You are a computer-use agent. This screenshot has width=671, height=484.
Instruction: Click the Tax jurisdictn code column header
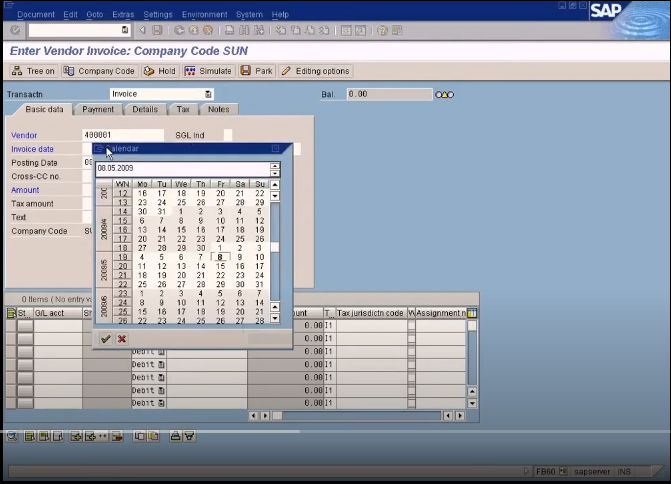click(x=371, y=313)
